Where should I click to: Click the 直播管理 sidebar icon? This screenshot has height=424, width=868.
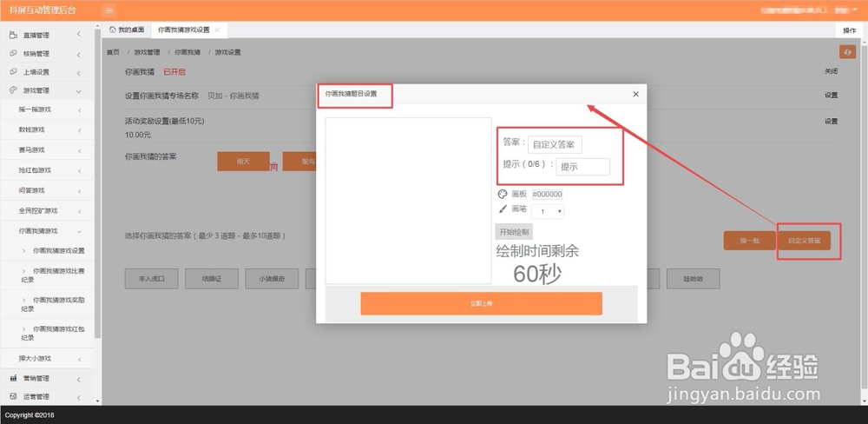13,35
